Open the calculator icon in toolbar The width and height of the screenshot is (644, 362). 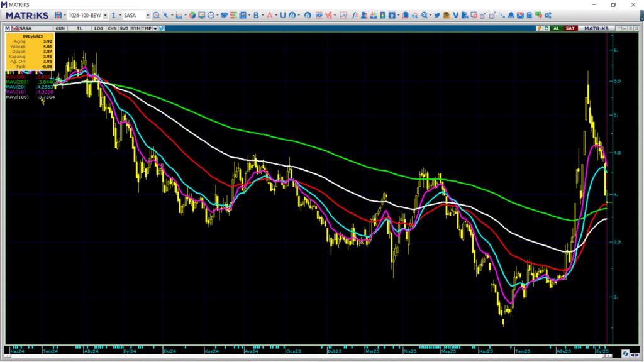530,15
